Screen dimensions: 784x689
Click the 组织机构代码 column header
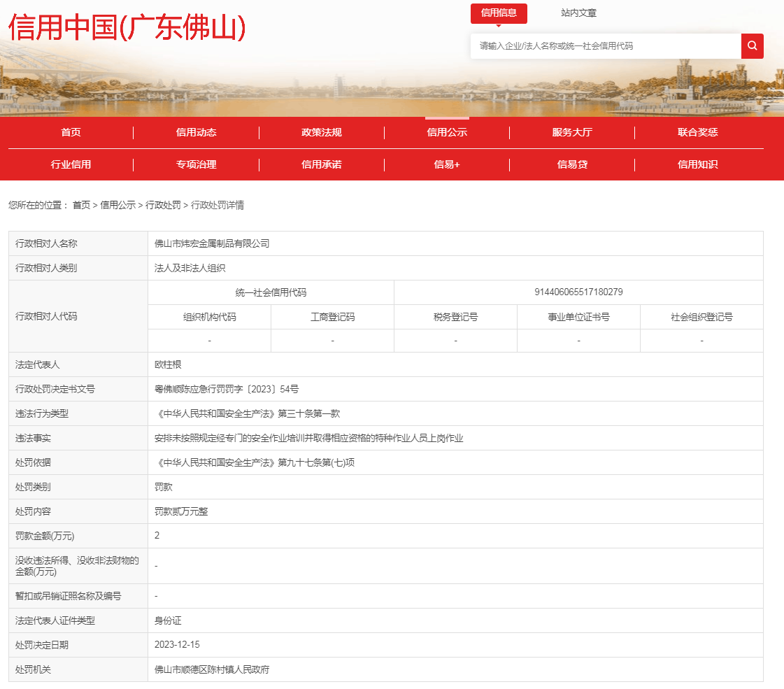[210, 317]
